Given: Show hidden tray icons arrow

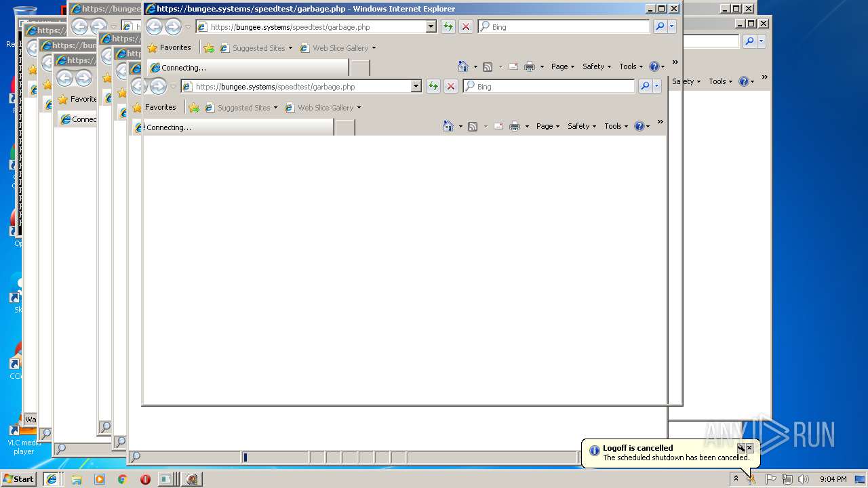Looking at the screenshot, I should 736,479.
